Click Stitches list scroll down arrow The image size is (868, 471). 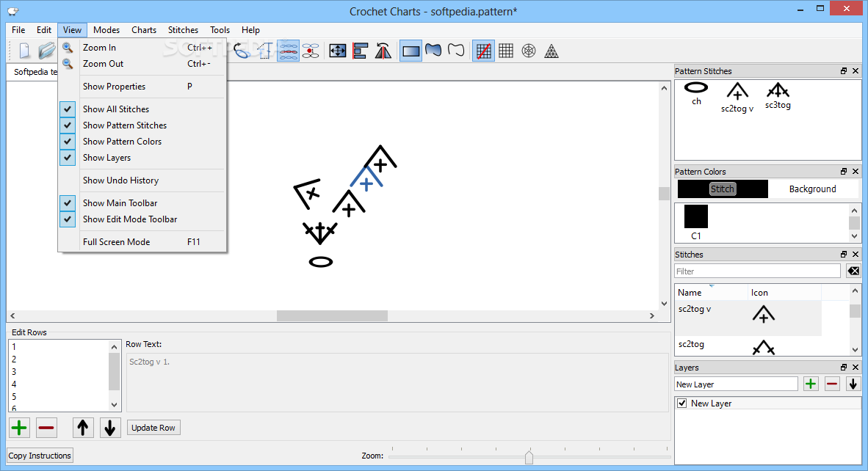[856, 349]
